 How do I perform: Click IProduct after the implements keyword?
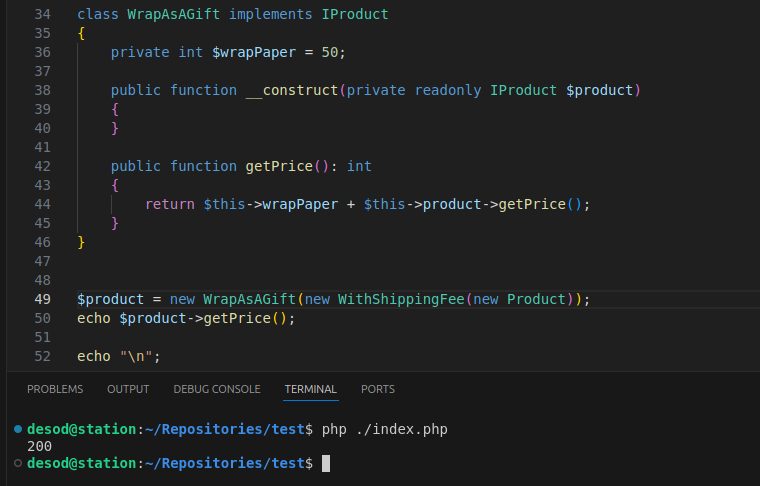(355, 15)
